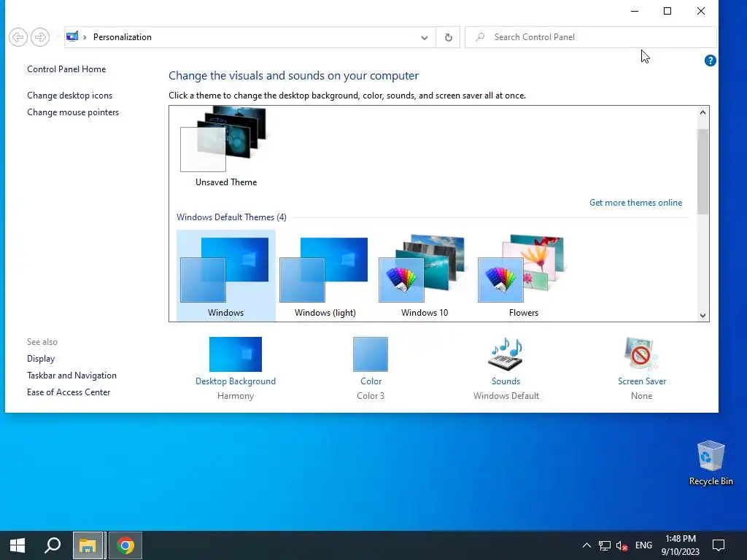Viewport: 747px width, 560px height.
Task: Click the Recycle Bin desktop icon
Action: pos(711,463)
